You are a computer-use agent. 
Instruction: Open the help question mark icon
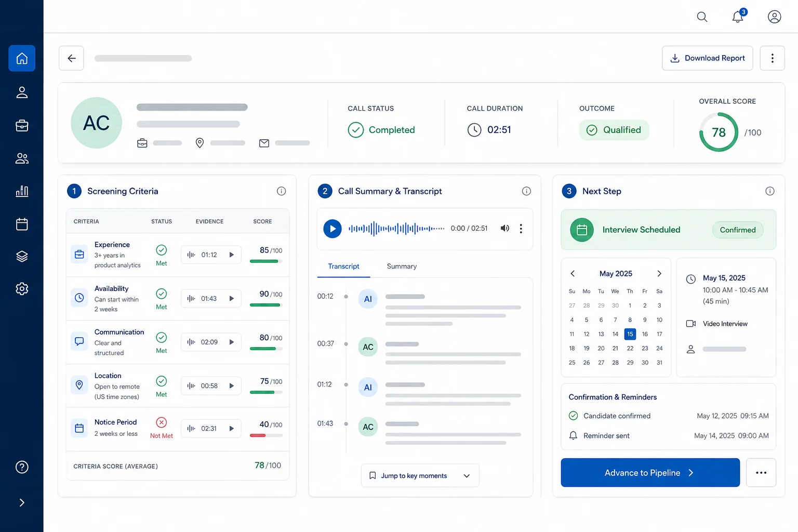pos(22,467)
